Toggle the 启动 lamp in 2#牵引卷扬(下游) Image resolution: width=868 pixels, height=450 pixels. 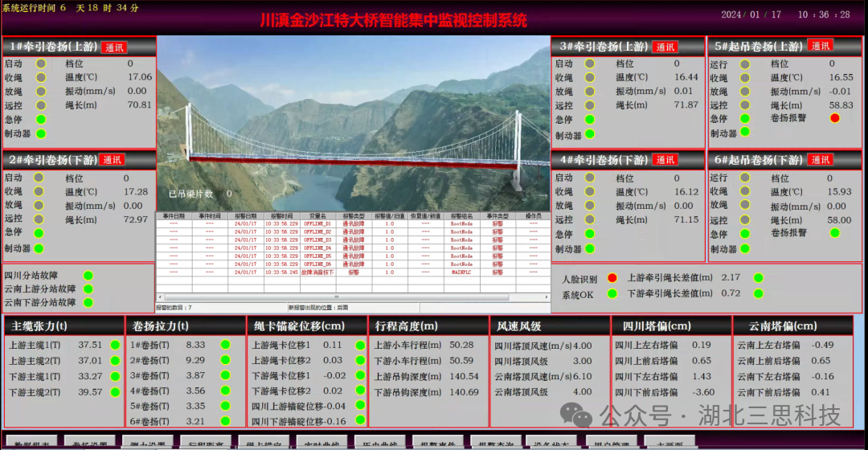click(38, 178)
